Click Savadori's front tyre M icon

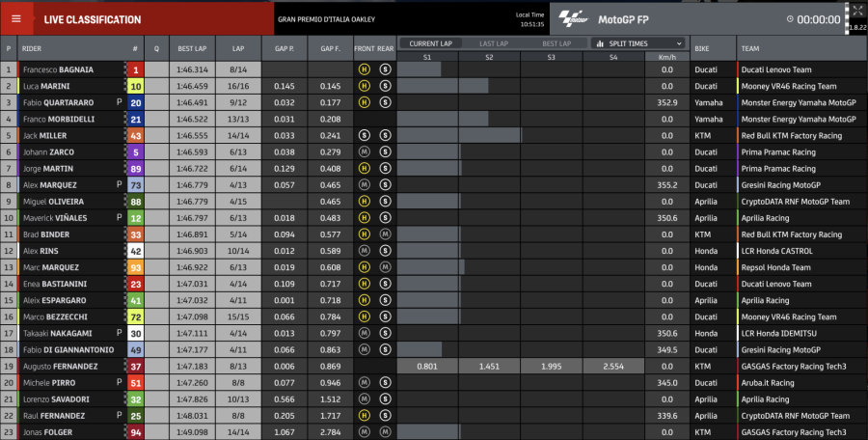(365, 399)
